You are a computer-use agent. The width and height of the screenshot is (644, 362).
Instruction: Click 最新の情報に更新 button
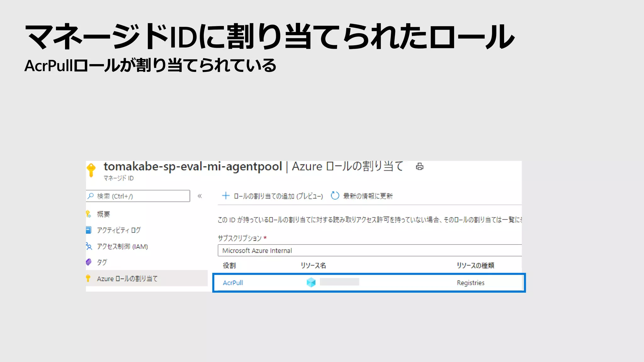point(362,196)
